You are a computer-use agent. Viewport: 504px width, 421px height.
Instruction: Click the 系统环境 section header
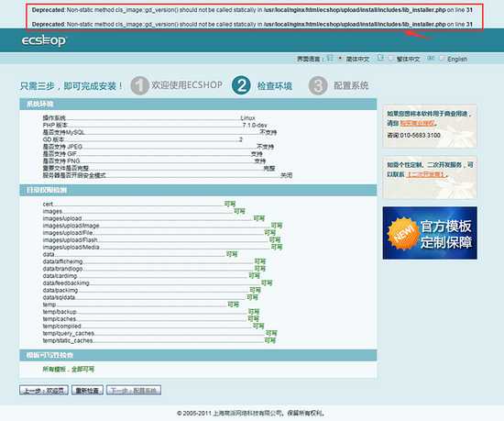(198, 104)
